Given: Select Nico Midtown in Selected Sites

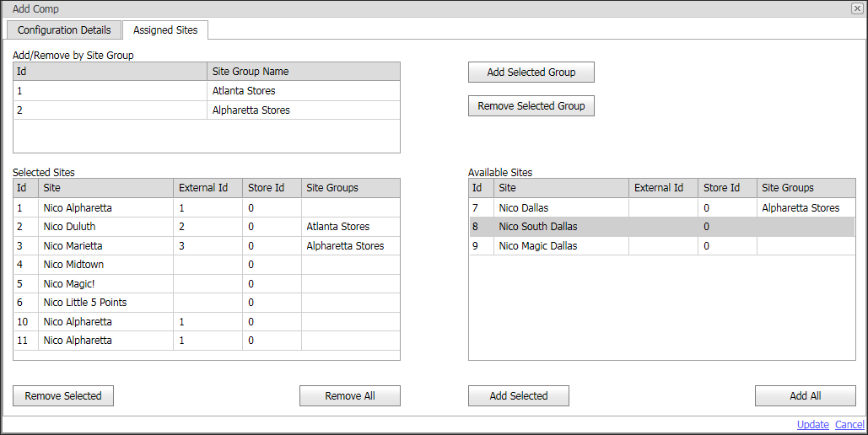Looking at the screenshot, I should (x=207, y=265).
